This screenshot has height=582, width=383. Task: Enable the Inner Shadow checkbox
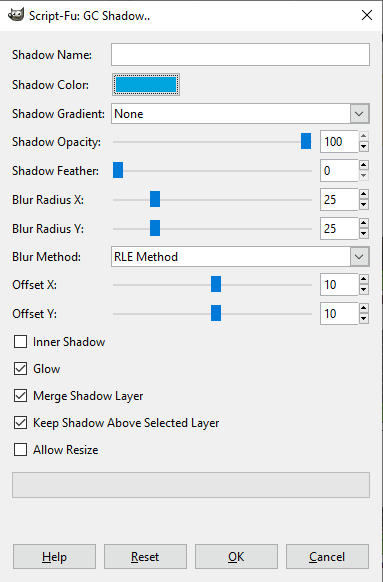(x=20, y=341)
